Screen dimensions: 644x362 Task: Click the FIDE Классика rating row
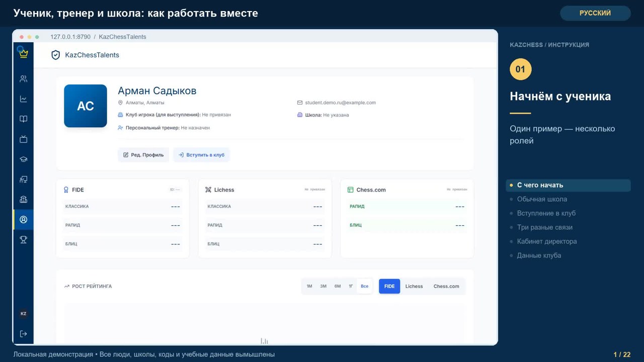point(123,207)
